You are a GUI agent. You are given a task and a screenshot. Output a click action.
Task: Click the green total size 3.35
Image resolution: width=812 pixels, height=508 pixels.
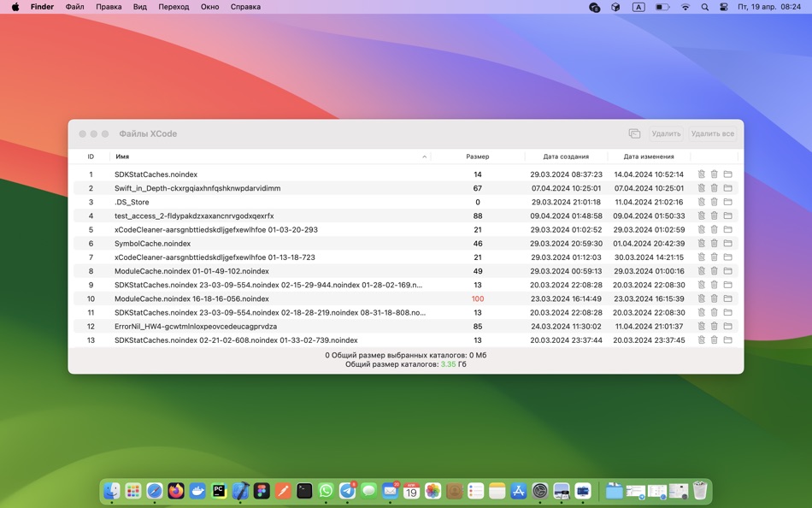point(448,364)
